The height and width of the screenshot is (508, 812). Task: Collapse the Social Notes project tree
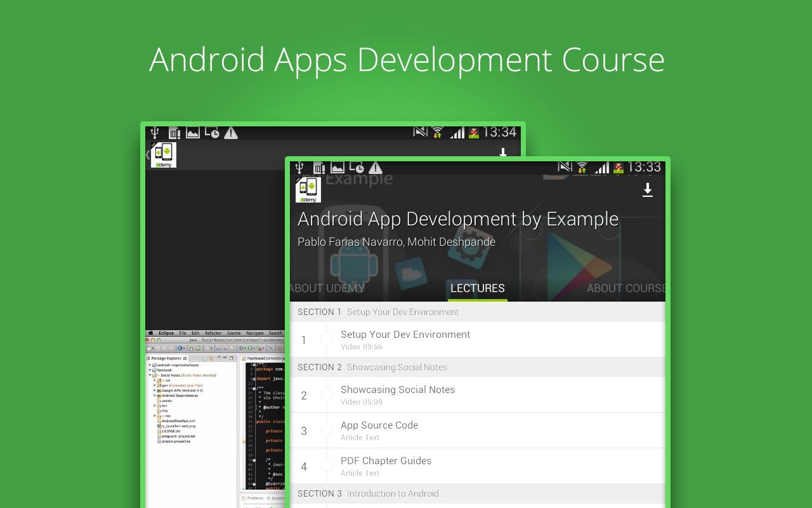click(150, 375)
